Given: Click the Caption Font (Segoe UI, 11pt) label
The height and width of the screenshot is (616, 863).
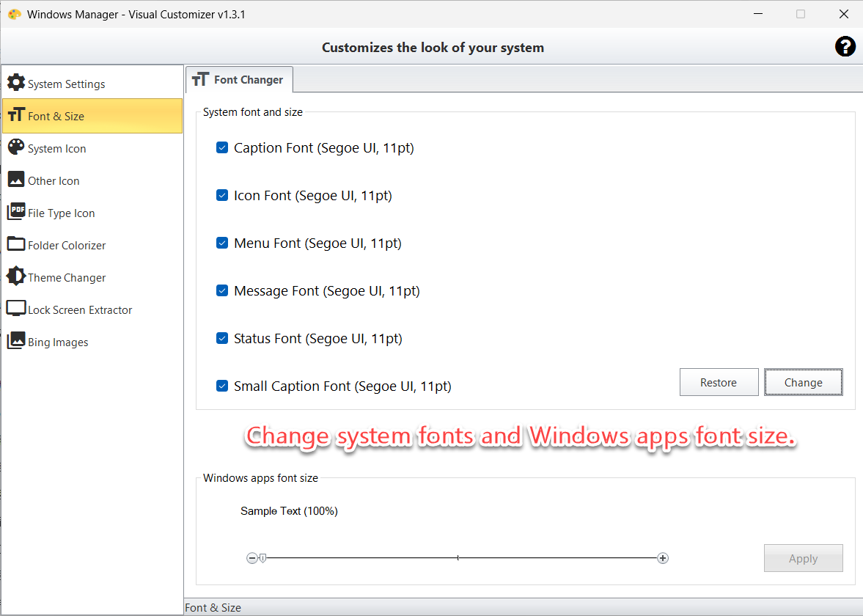Looking at the screenshot, I should click(x=323, y=147).
